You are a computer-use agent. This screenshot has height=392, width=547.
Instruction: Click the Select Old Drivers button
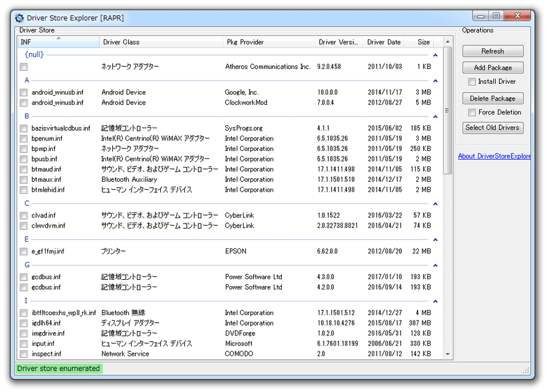[x=493, y=128]
